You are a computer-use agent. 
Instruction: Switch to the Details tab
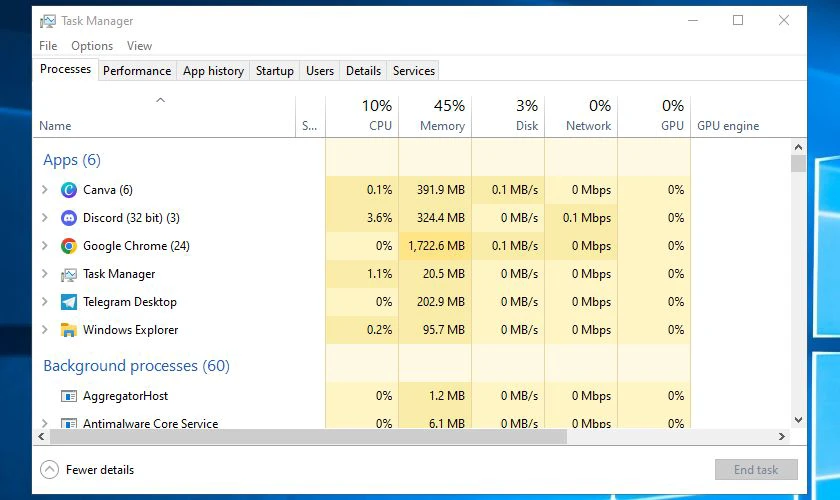click(x=363, y=71)
